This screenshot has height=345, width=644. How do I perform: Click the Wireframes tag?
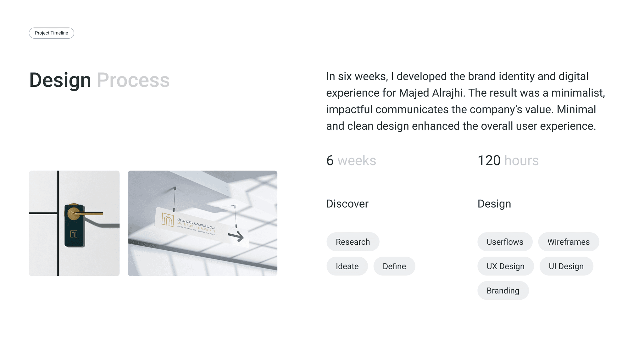click(568, 242)
